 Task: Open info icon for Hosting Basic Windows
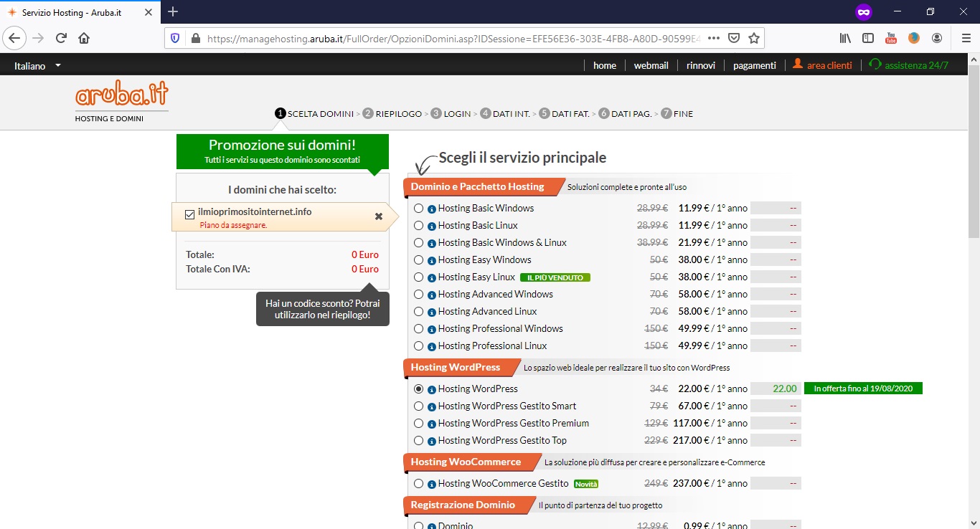point(432,209)
